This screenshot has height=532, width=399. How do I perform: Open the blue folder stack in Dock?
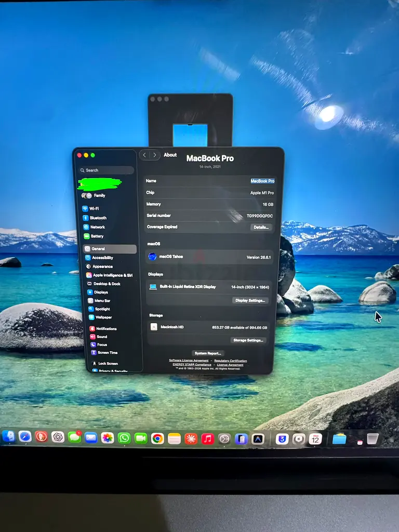(339, 439)
